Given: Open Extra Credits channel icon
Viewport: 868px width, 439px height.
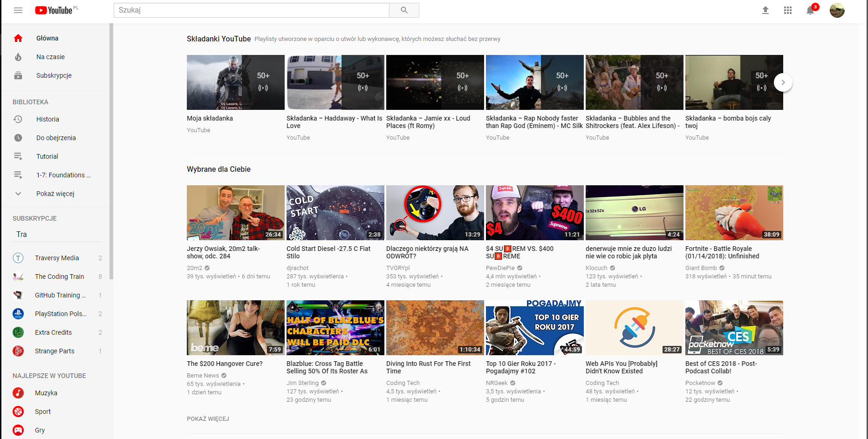Looking at the screenshot, I should pyautogui.click(x=18, y=332).
